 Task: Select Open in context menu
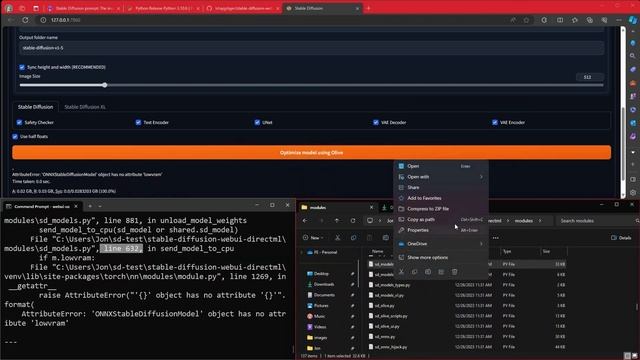coord(441,166)
